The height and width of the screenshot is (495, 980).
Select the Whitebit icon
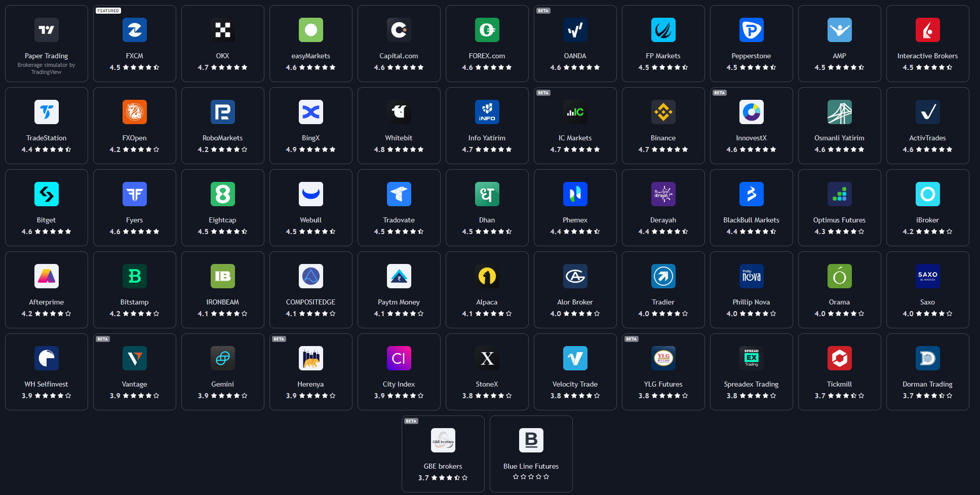pos(399,112)
